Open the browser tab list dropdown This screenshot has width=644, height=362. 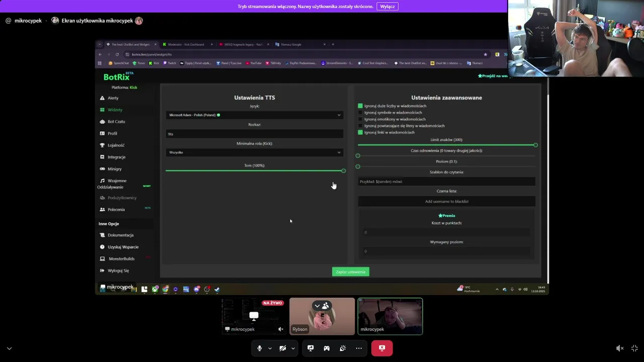click(x=100, y=44)
